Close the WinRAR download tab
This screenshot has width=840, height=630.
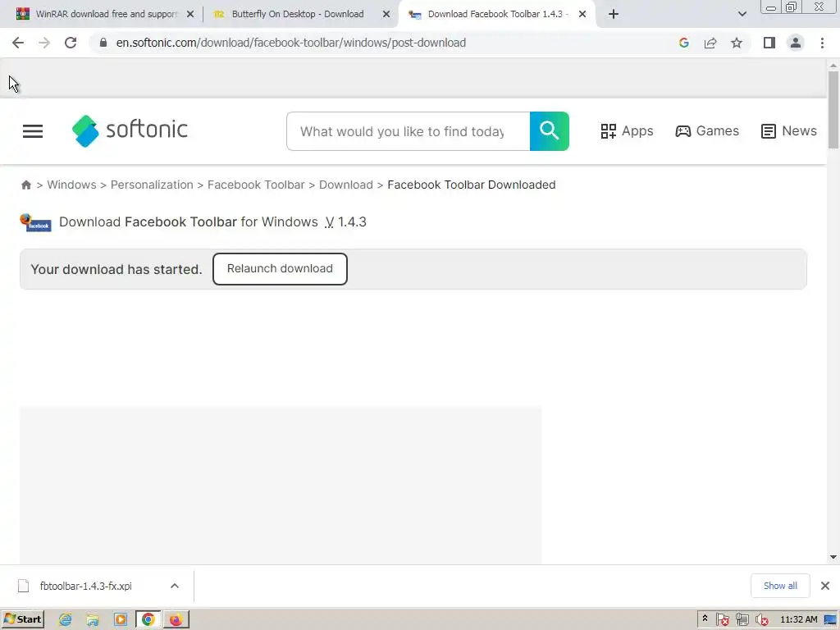click(190, 15)
